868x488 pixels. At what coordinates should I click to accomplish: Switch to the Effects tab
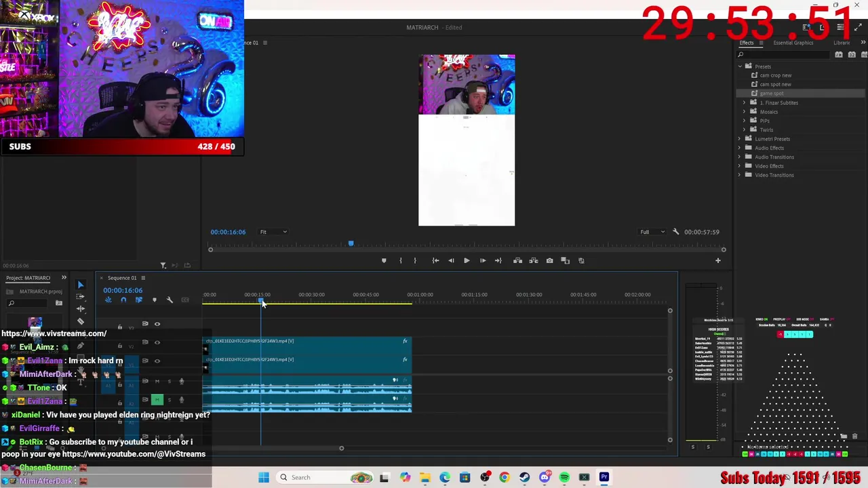tap(747, 43)
